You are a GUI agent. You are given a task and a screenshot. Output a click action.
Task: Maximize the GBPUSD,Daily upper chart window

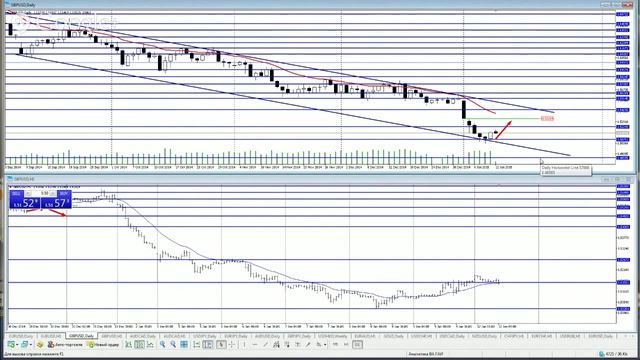point(616,4)
